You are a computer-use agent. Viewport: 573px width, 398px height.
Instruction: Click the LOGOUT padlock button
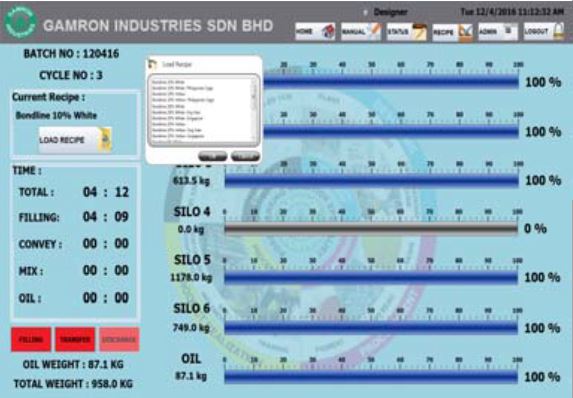pyautogui.click(x=544, y=32)
